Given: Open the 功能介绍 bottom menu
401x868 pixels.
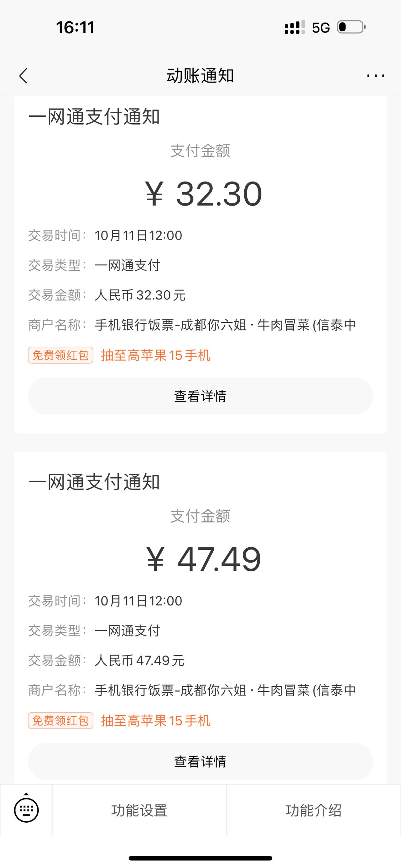Looking at the screenshot, I should [314, 810].
